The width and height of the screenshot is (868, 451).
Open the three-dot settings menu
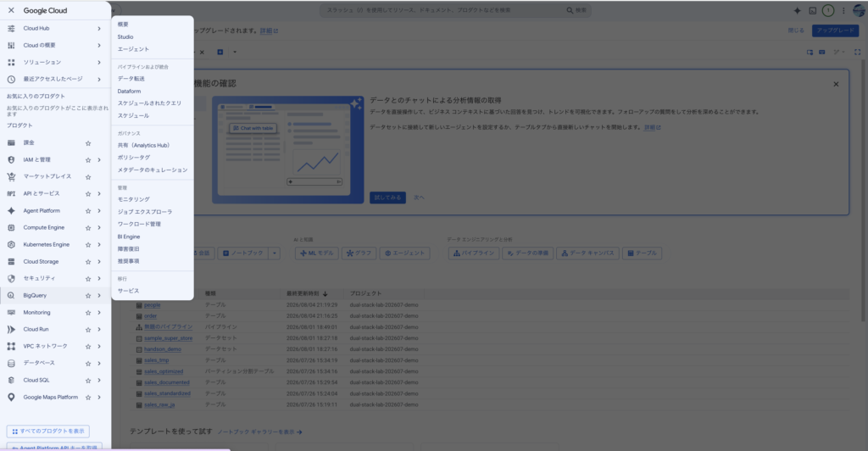point(843,10)
